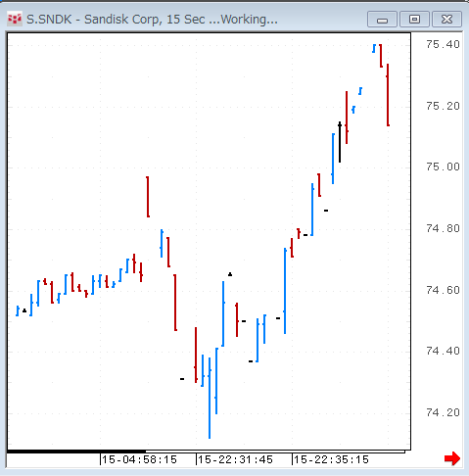Click the red scroll-right arrow
The image size is (469, 476).
pyautogui.click(x=452, y=458)
